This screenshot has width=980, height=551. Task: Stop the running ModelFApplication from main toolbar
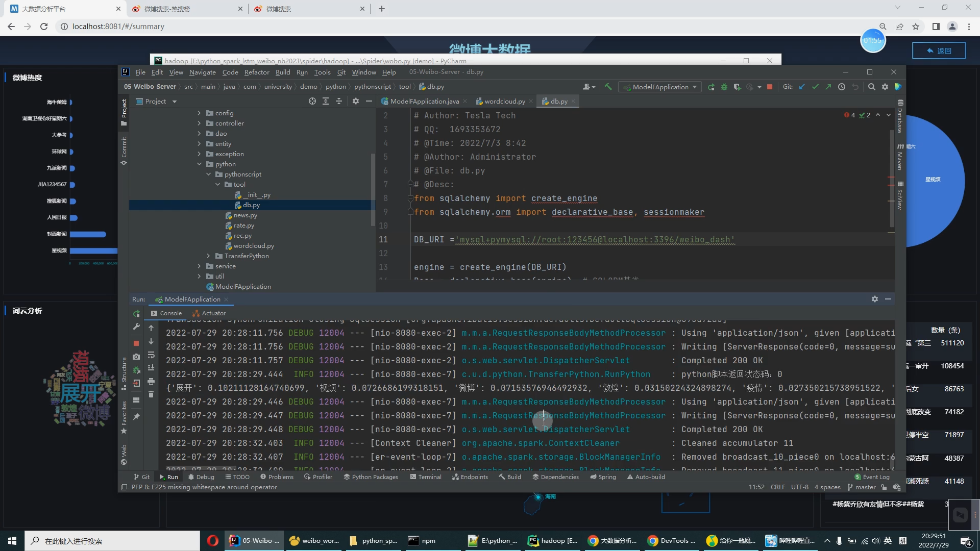click(770, 87)
